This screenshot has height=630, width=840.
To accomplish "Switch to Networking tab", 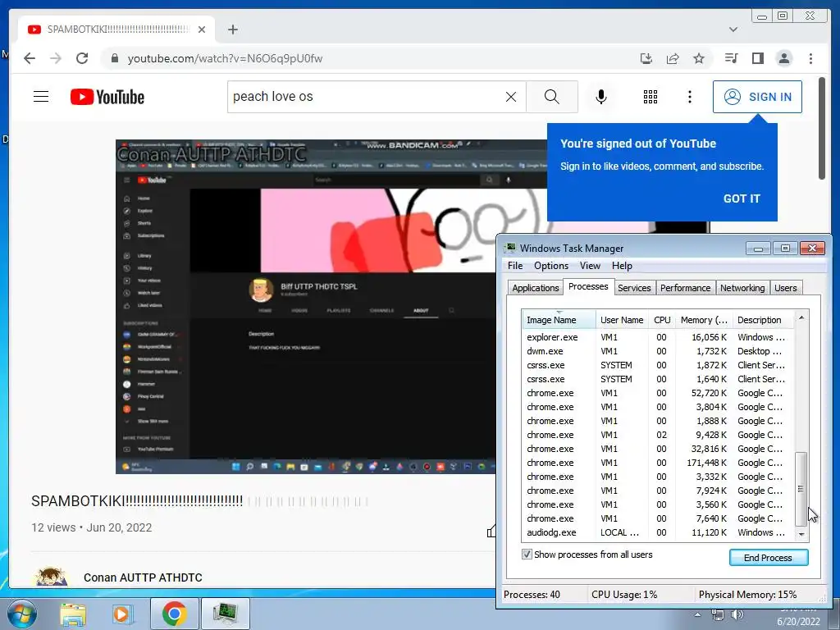I will click(742, 288).
